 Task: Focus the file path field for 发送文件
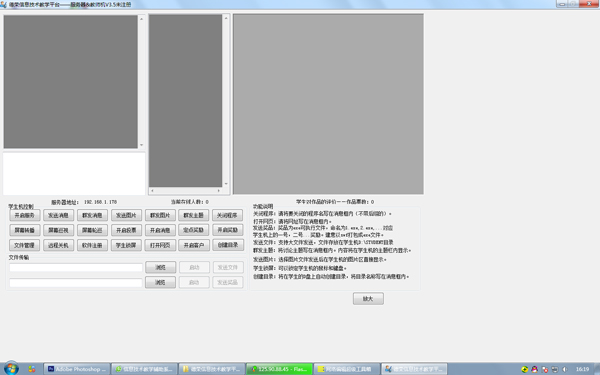[x=76, y=267]
